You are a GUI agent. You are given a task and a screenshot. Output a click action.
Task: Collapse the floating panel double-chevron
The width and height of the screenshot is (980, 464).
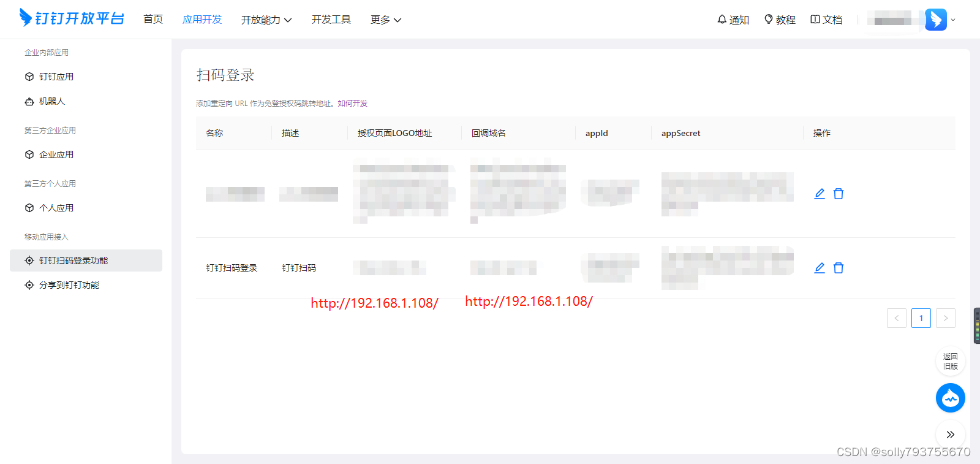click(x=951, y=435)
